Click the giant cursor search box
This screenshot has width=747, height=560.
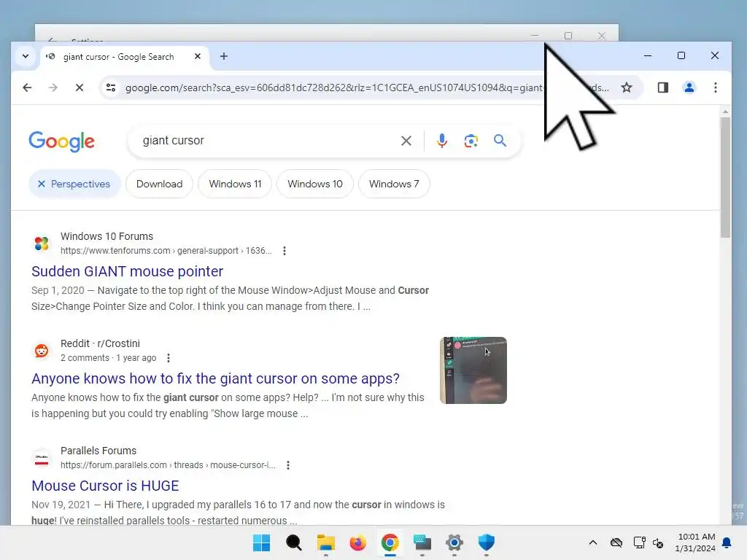267,141
